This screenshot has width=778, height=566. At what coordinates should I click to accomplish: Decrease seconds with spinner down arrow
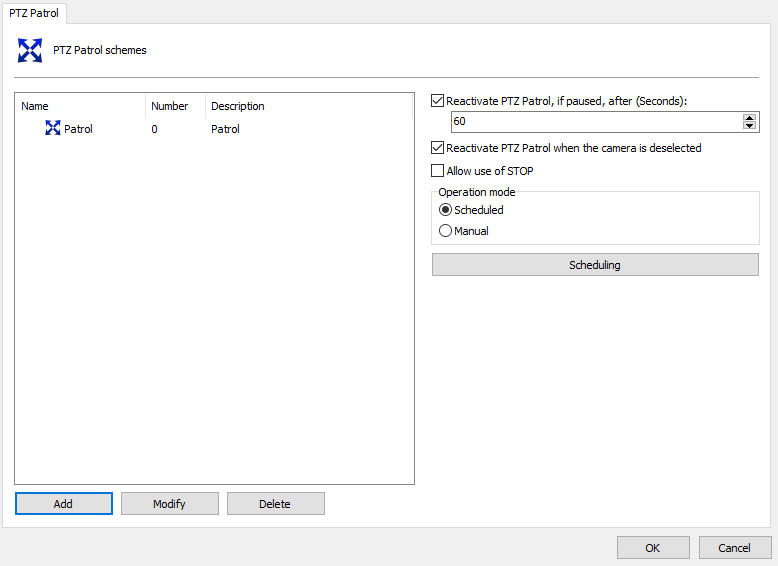click(749, 126)
